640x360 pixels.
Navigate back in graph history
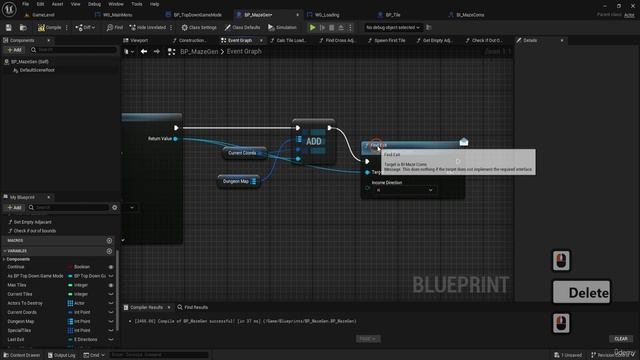point(144,51)
